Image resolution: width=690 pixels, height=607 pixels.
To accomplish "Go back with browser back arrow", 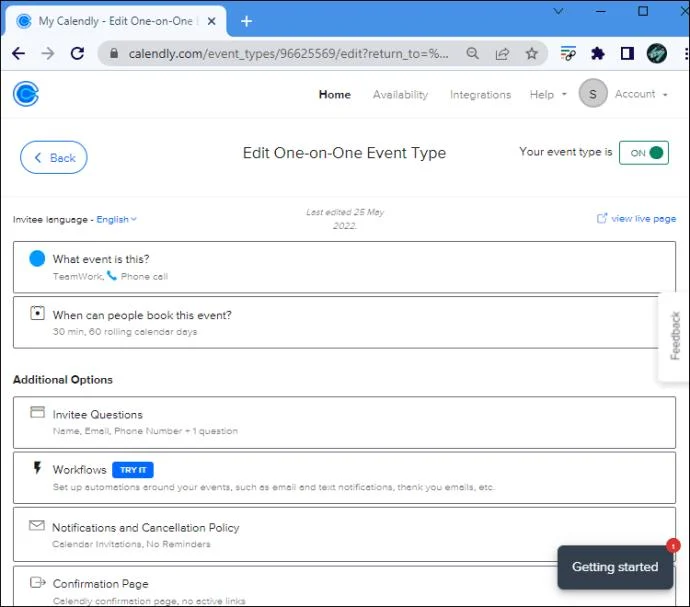I will coord(18,54).
